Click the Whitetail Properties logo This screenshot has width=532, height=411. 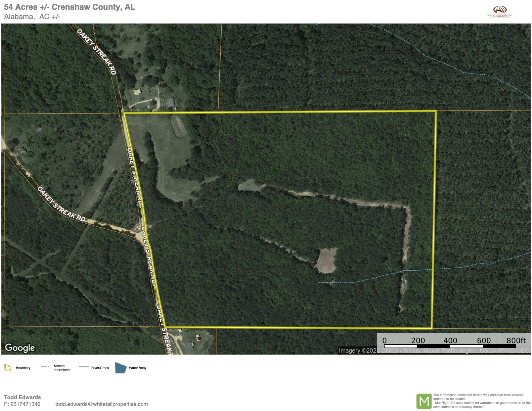pos(500,11)
